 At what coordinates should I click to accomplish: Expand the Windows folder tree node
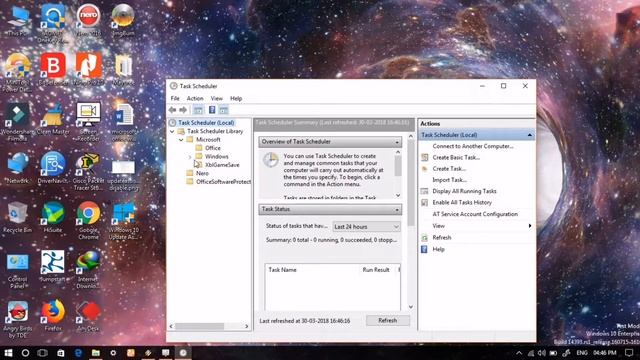[x=190, y=157]
